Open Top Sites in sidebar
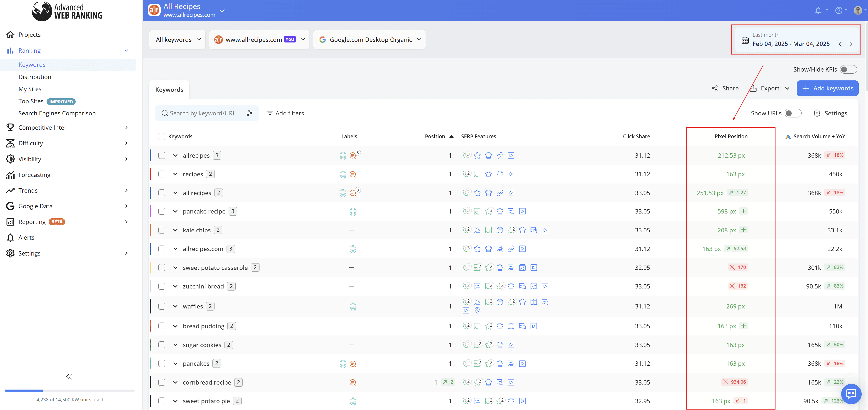This screenshot has height=410, width=868. point(31,101)
